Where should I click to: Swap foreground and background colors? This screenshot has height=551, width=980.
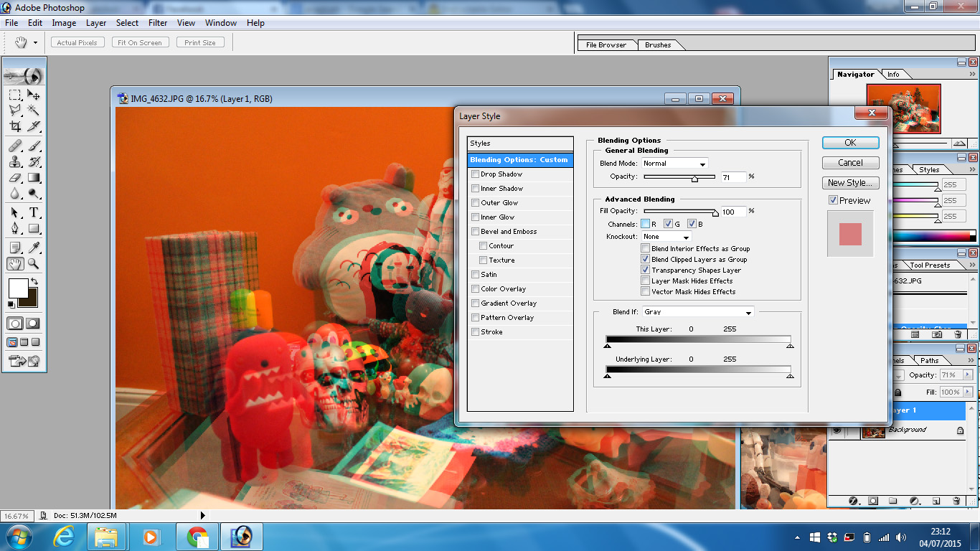tap(35, 281)
